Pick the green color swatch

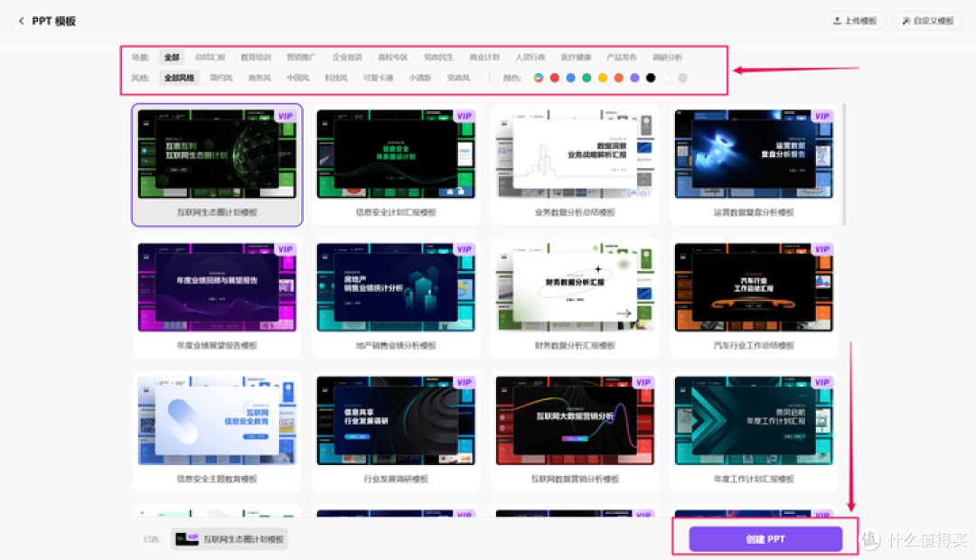[587, 78]
